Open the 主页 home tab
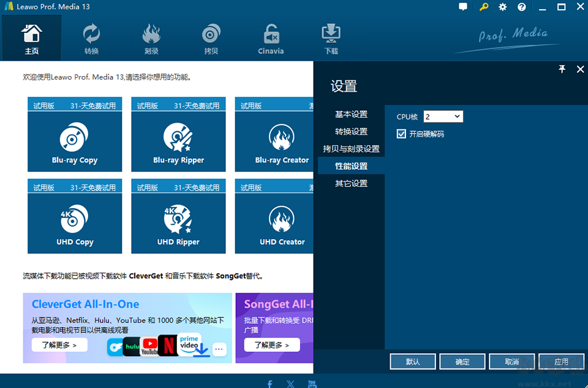This screenshot has height=388, width=588. click(x=31, y=38)
